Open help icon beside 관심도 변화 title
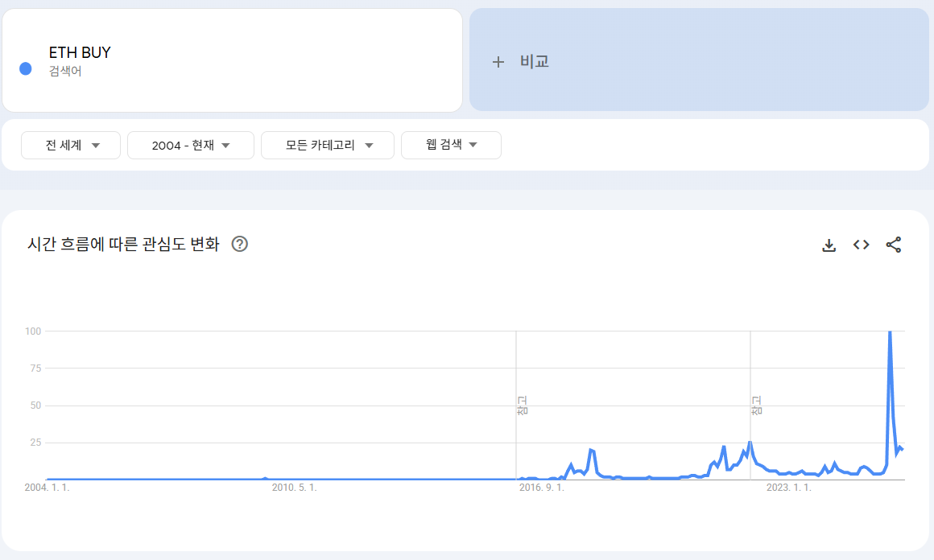 tap(239, 245)
